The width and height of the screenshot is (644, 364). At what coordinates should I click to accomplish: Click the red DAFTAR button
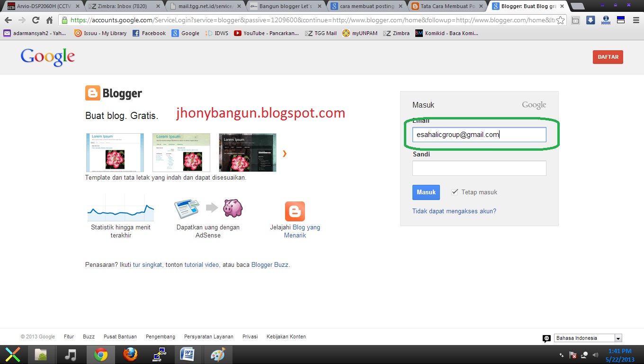click(608, 57)
